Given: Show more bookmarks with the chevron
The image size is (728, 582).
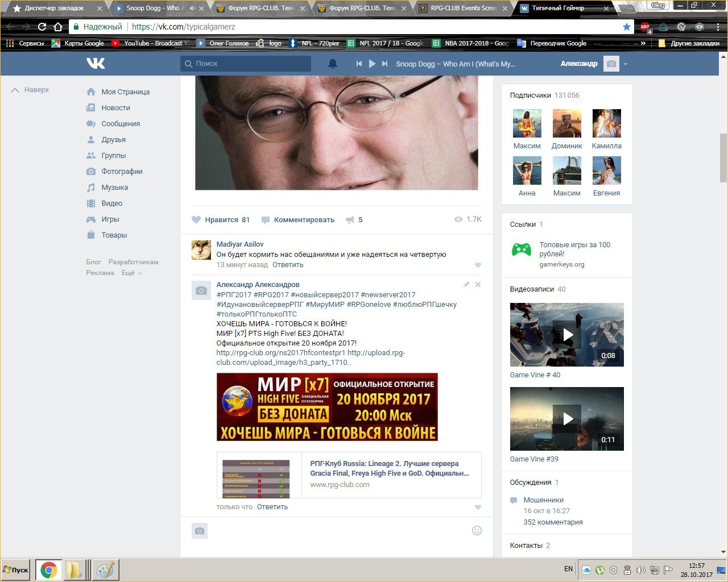Looking at the screenshot, I should point(643,43).
